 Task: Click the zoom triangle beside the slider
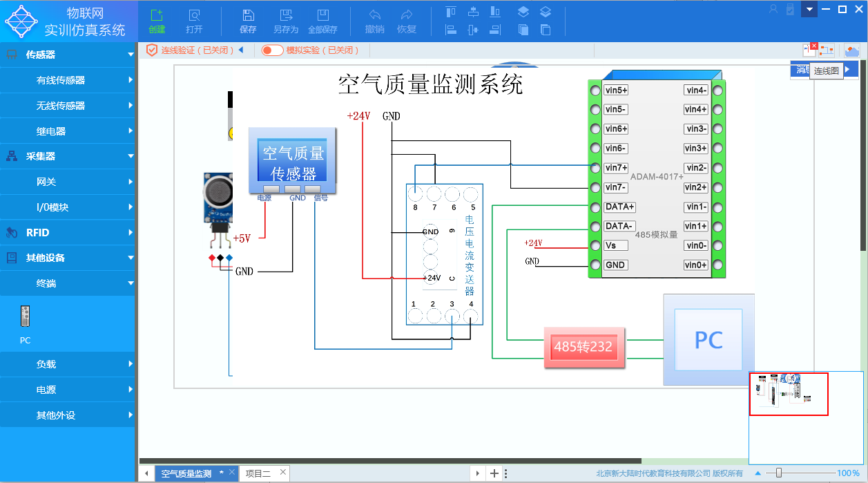pyautogui.click(x=758, y=473)
